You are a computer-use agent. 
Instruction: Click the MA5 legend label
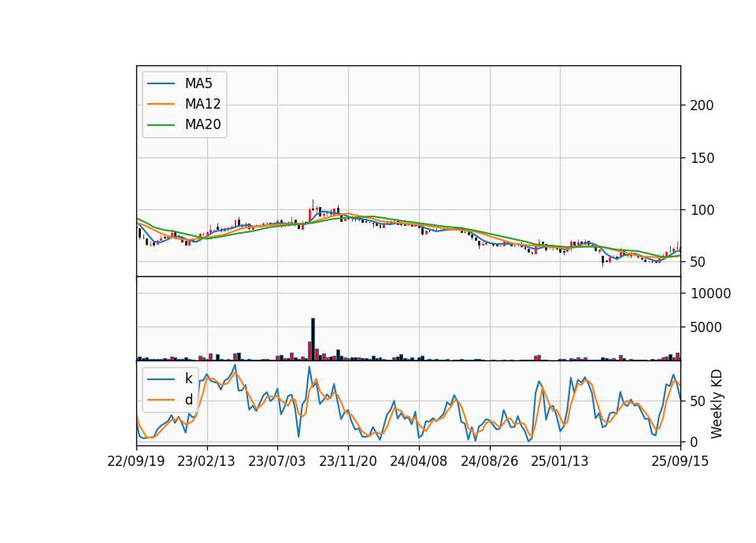tap(198, 83)
